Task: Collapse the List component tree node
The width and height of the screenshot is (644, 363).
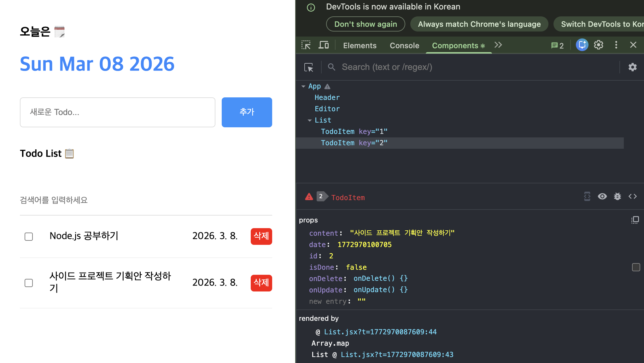Action: [310, 120]
